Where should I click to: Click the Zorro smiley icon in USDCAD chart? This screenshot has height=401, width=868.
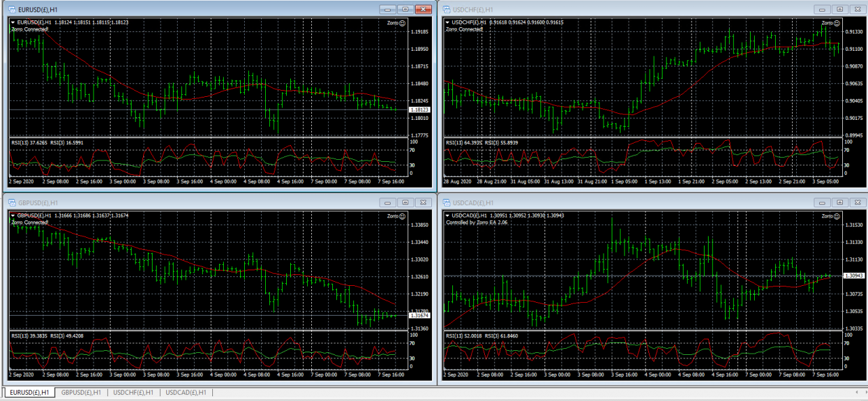coord(837,216)
